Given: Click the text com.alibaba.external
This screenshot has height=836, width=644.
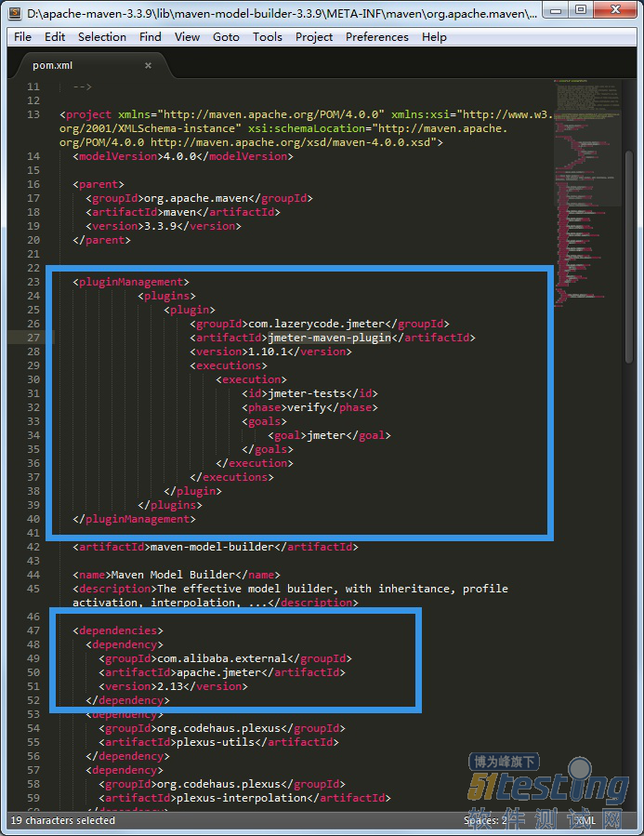Looking at the screenshot, I should coord(222,658).
